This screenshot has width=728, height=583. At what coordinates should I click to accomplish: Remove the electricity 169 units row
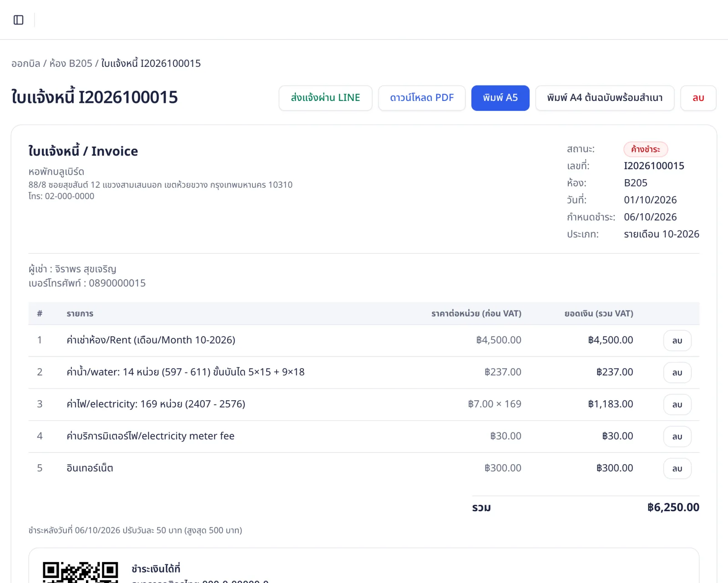point(677,404)
